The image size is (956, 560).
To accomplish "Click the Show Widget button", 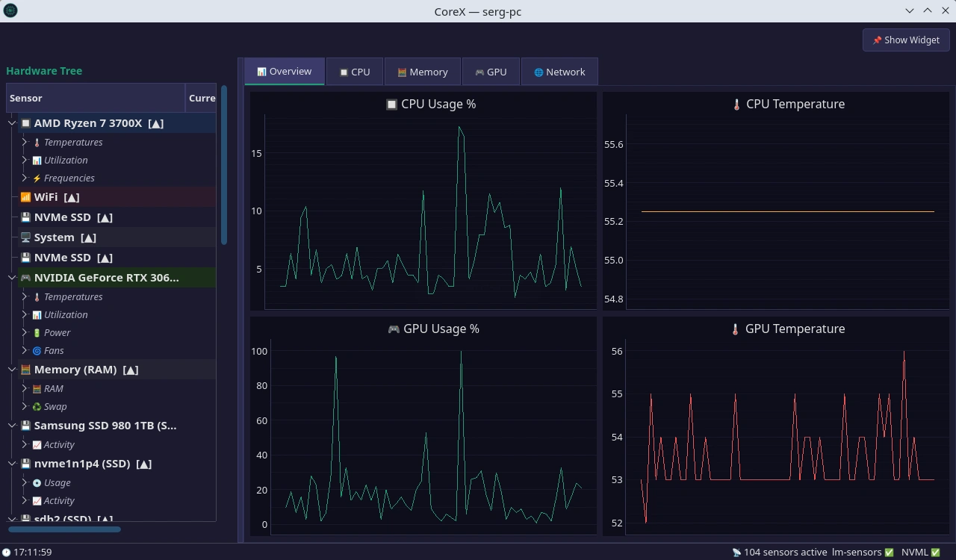I will click(905, 40).
